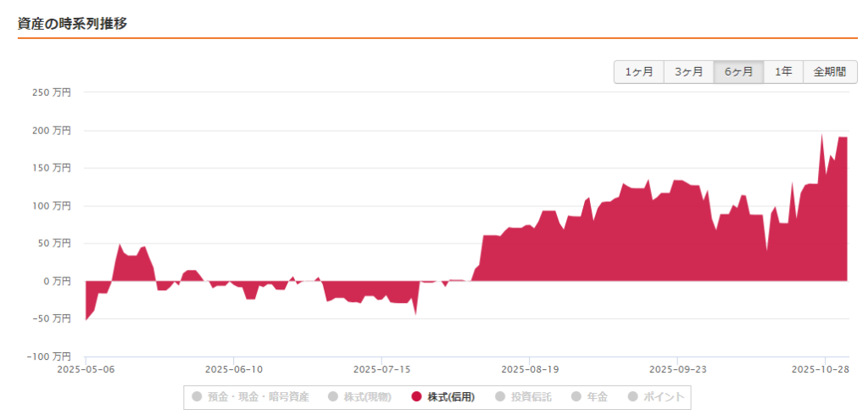Select the 3ヶ月 period tab
The height and width of the screenshot is (415, 868).
pyautogui.click(x=688, y=72)
